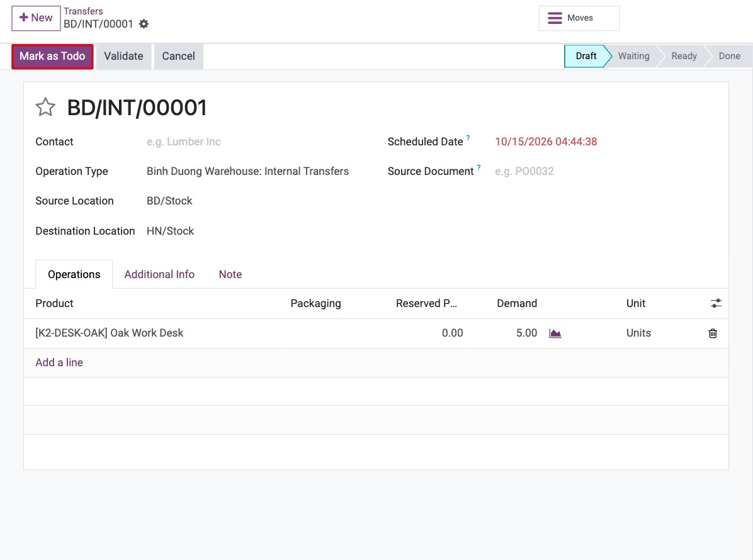Screen dimensions: 753x560
Task: Open the Operation Type dropdown field
Action: click(254, 171)
